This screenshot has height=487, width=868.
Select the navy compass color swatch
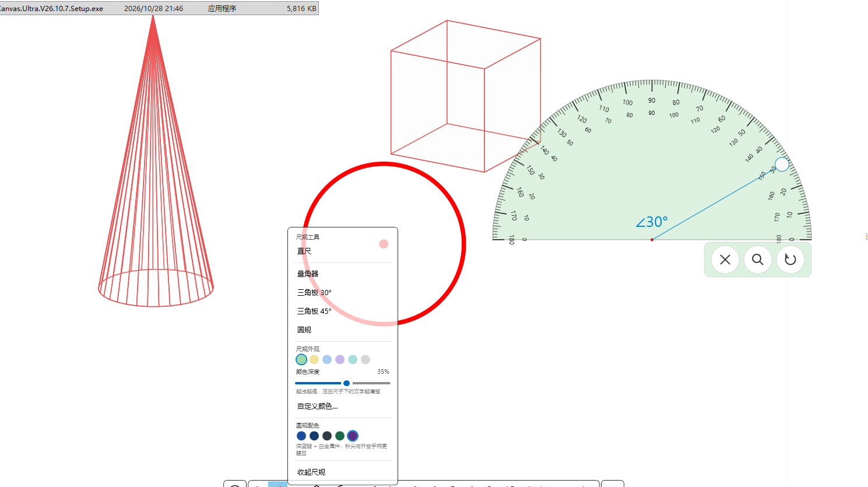[x=314, y=436]
